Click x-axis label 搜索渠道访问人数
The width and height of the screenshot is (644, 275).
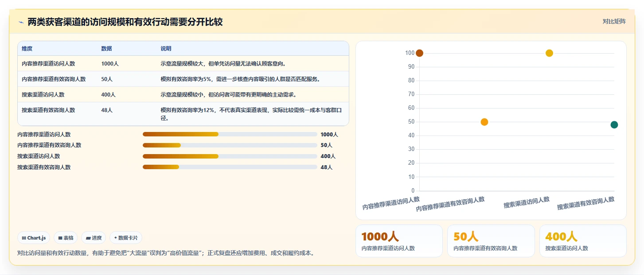(x=527, y=202)
